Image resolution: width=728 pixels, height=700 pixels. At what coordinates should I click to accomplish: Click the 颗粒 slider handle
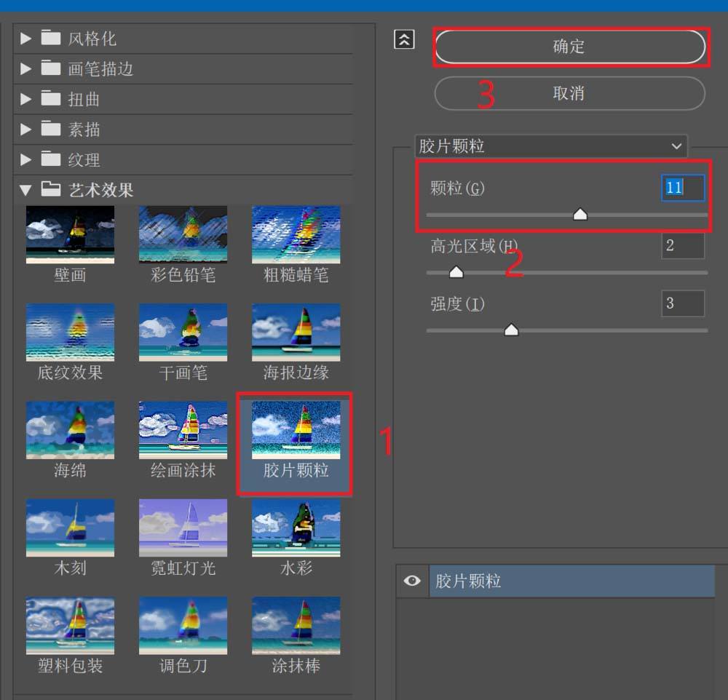pos(579,214)
